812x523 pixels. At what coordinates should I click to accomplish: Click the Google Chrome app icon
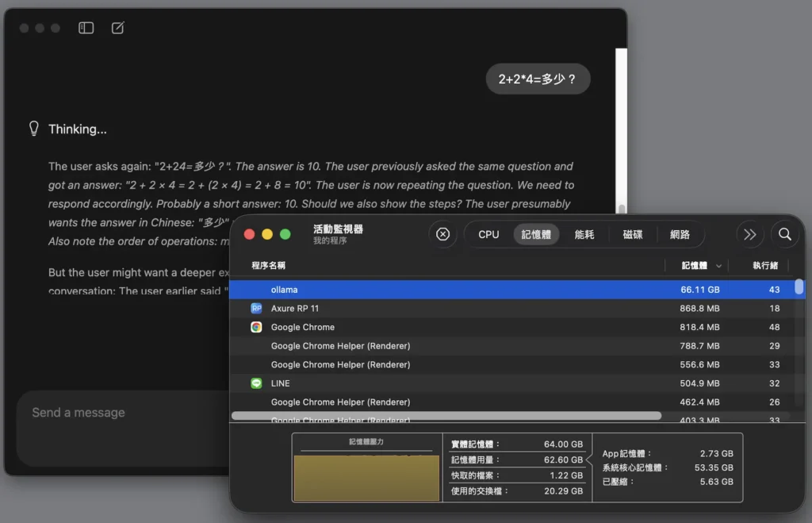(x=256, y=327)
